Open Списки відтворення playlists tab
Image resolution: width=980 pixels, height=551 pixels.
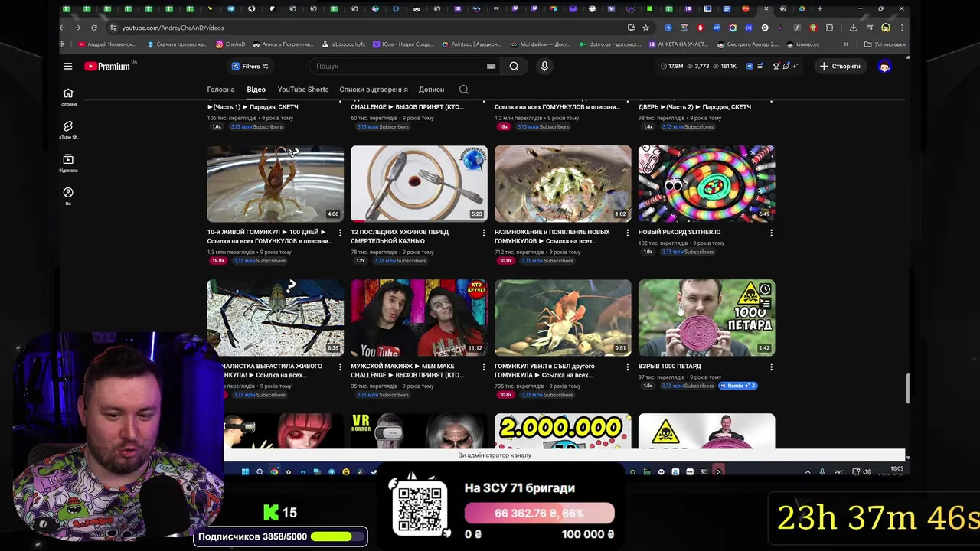[374, 90]
